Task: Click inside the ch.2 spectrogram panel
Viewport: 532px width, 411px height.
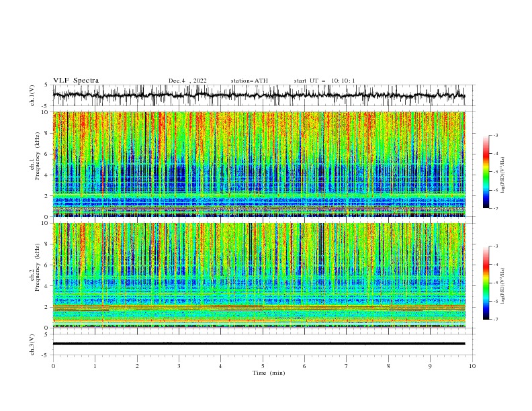Action: coord(259,275)
